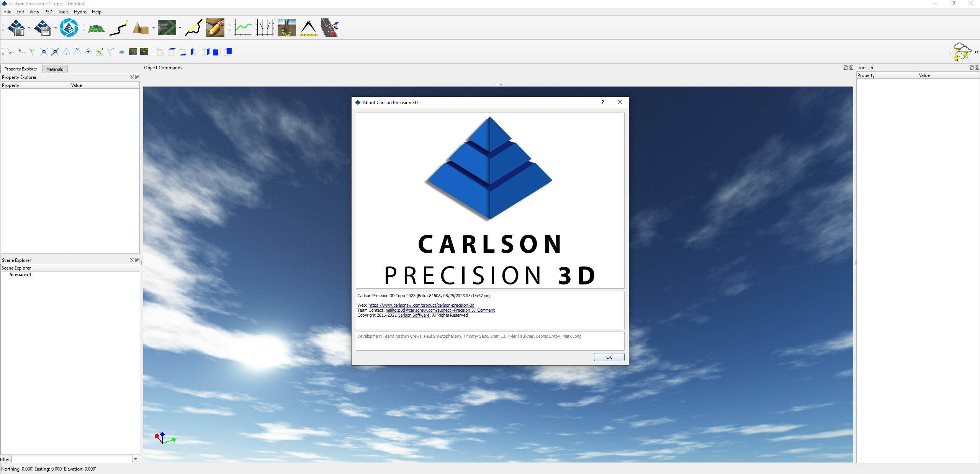
Task: Click the round blue camera-shutter snapshot icon
Action: (69, 28)
